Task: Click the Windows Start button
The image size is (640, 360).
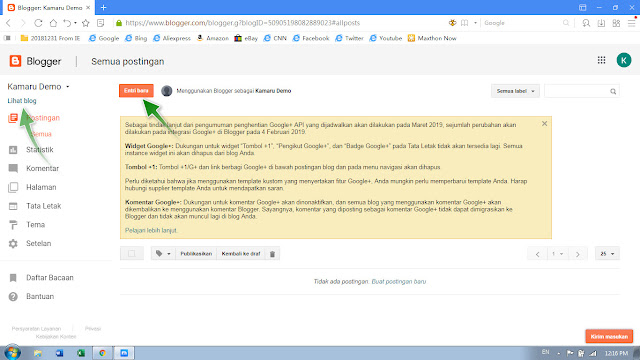Action: [x=12, y=353]
